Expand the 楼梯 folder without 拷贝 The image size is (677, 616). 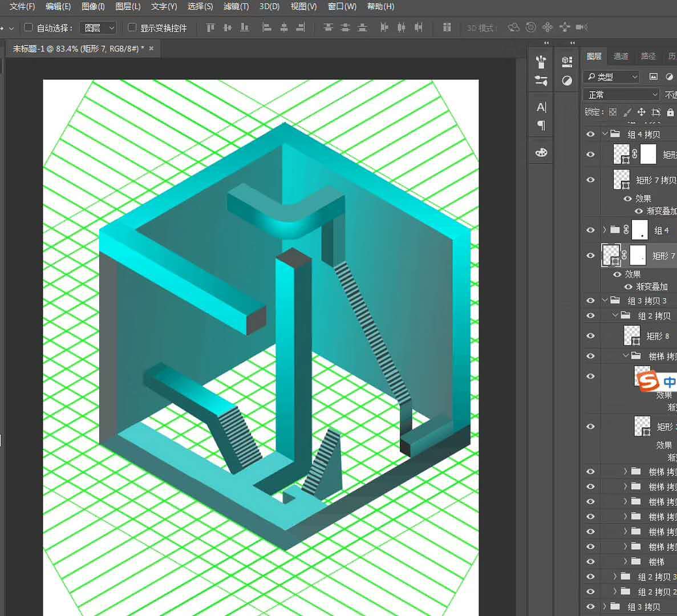coord(625,562)
